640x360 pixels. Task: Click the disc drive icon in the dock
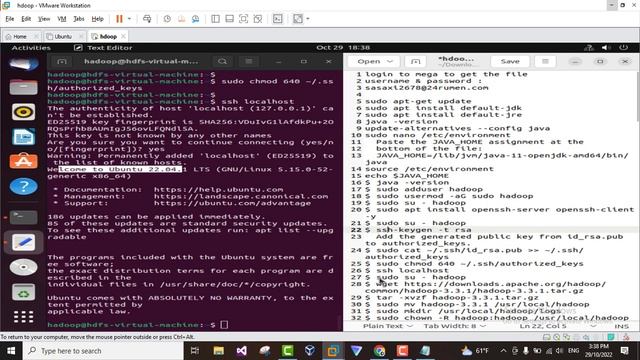[23, 267]
